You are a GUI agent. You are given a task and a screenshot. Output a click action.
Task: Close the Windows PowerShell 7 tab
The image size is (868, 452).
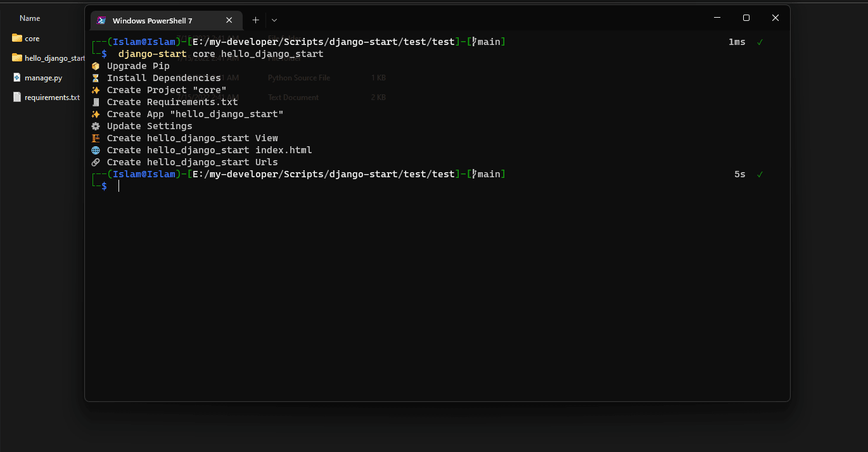coord(229,20)
